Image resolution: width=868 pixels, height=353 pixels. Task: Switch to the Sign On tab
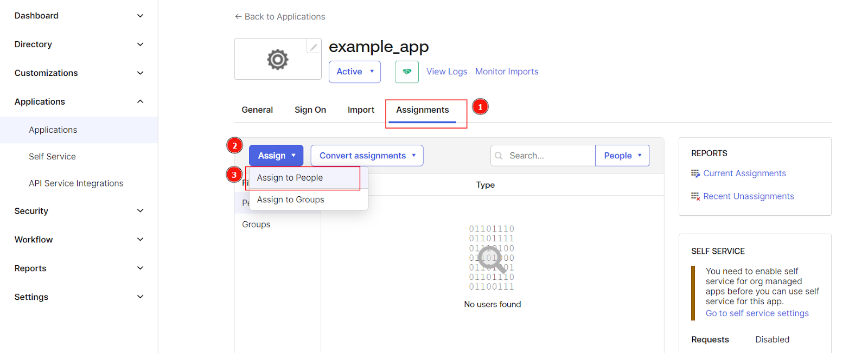(x=310, y=110)
